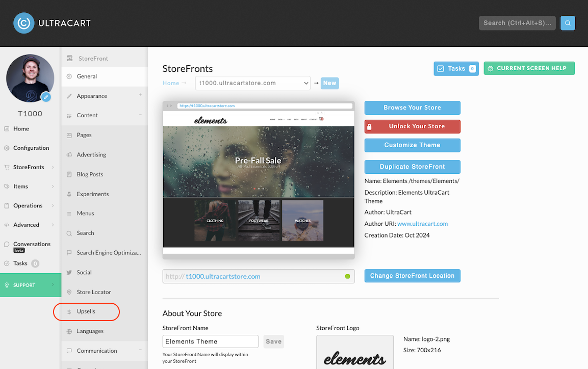The height and width of the screenshot is (369, 588).
Task: Click the UltraCart logo icon
Action: (x=23, y=23)
